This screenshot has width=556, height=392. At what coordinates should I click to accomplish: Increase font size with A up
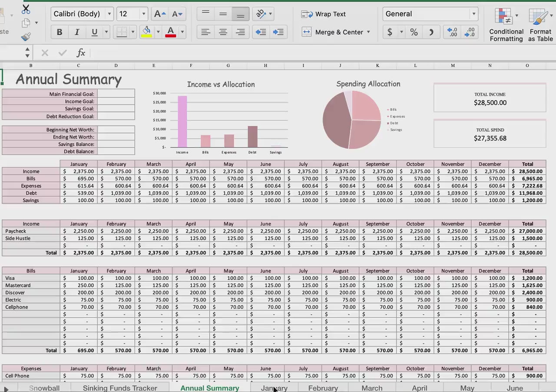click(160, 14)
